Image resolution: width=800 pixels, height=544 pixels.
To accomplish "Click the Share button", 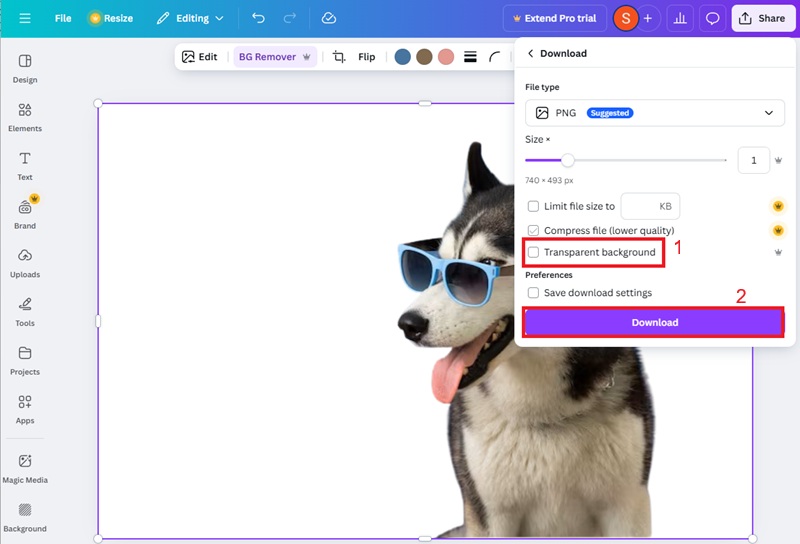I will pos(763,18).
